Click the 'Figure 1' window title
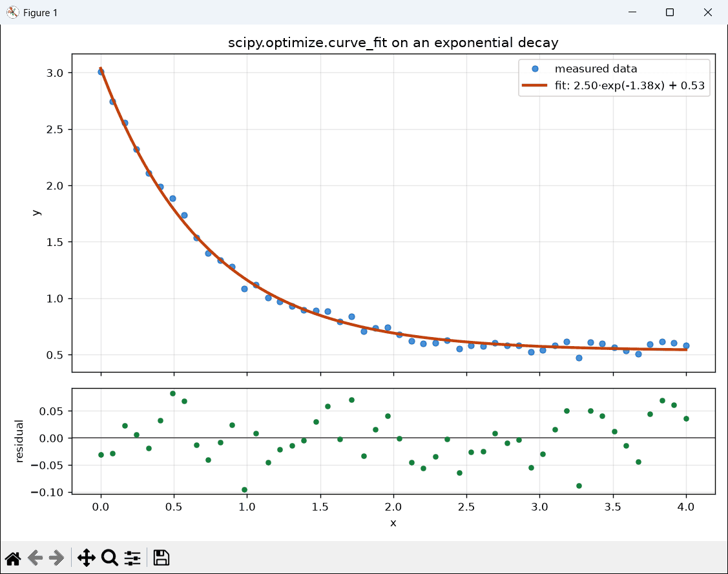 (41, 13)
